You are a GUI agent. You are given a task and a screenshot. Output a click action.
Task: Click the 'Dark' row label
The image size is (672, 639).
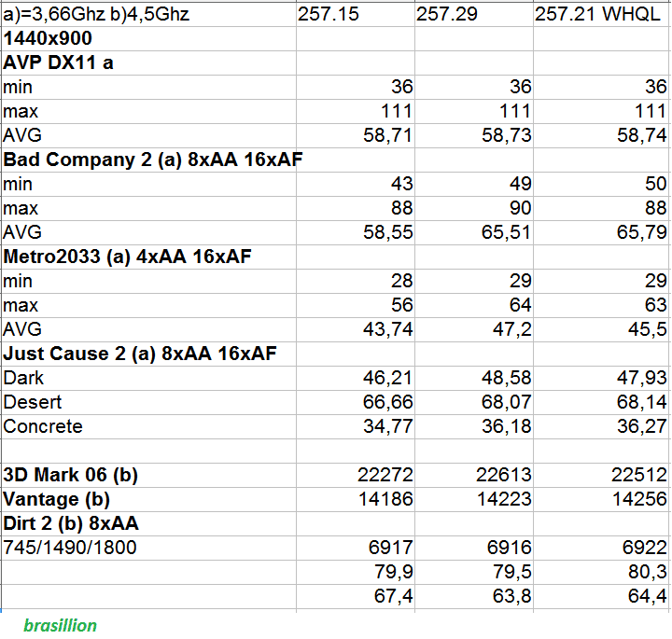pos(148,378)
